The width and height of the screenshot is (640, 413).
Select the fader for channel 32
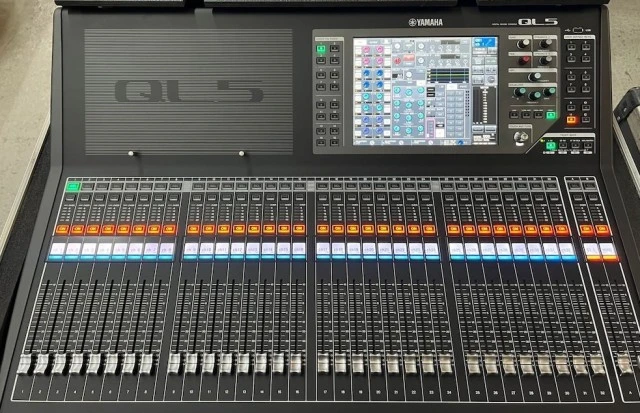[x=598, y=365]
